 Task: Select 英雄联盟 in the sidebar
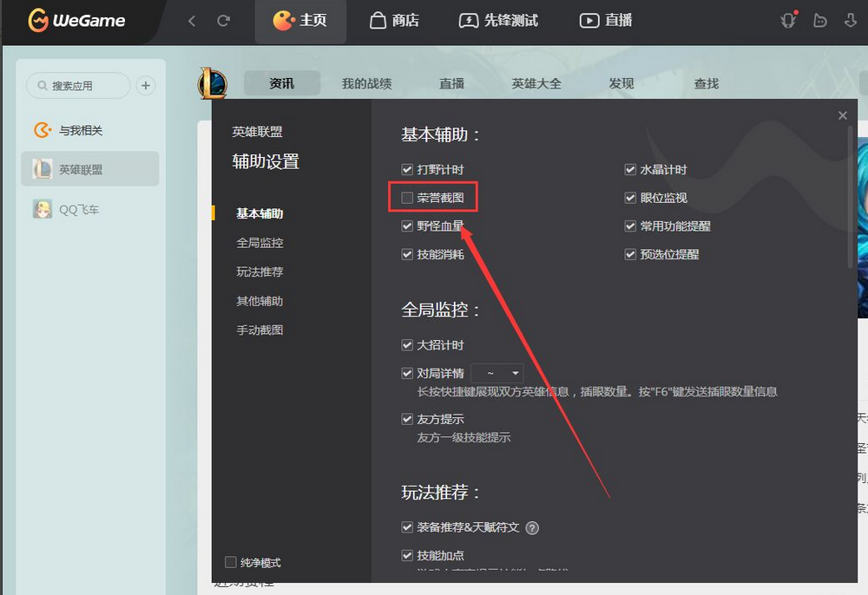click(x=89, y=169)
